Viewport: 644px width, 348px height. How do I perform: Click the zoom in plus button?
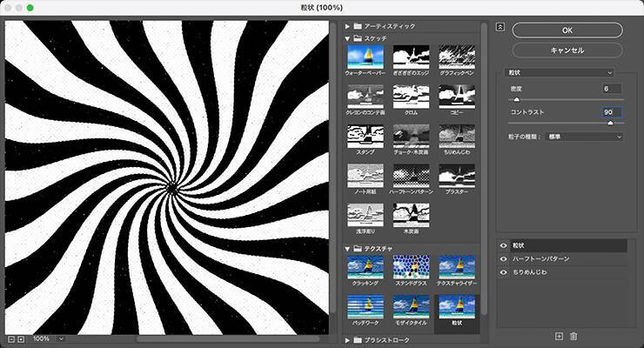[20, 338]
